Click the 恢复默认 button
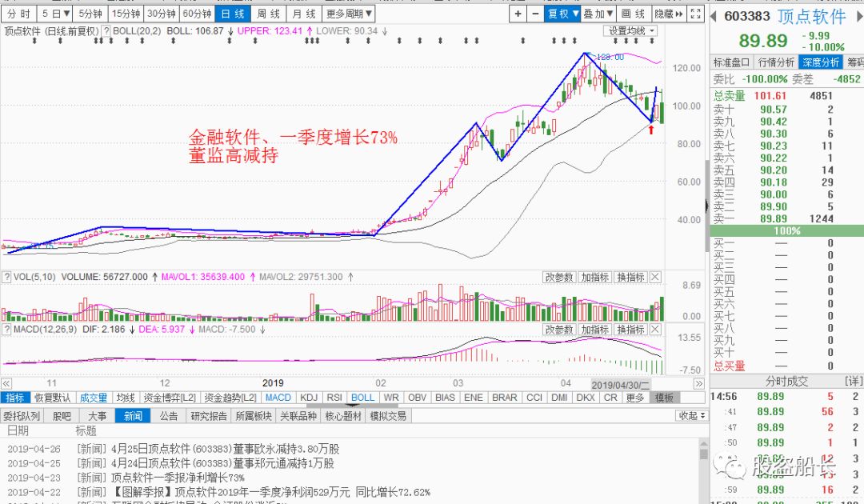Viewport: 864px width, 504px height. [x=52, y=398]
